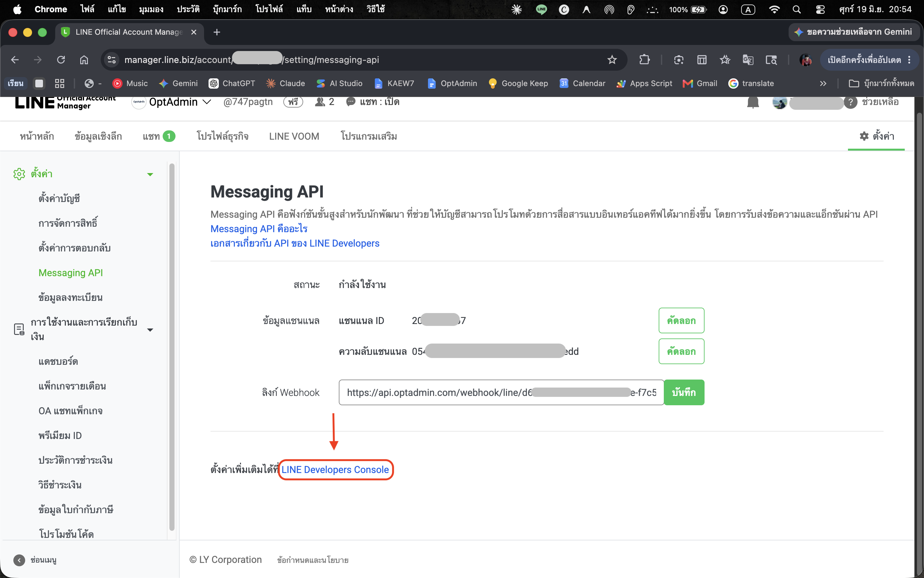Open the เอกสารเกี่ยวกับ API ของ LINE Developers link
The height and width of the screenshot is (578, 924).
click(x=295, y=243)
